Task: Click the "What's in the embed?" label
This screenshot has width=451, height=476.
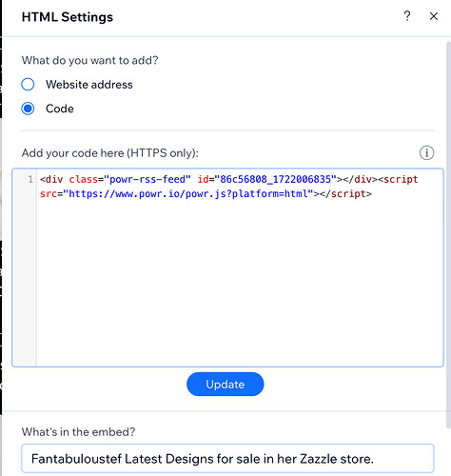Action: coord(78,432)
